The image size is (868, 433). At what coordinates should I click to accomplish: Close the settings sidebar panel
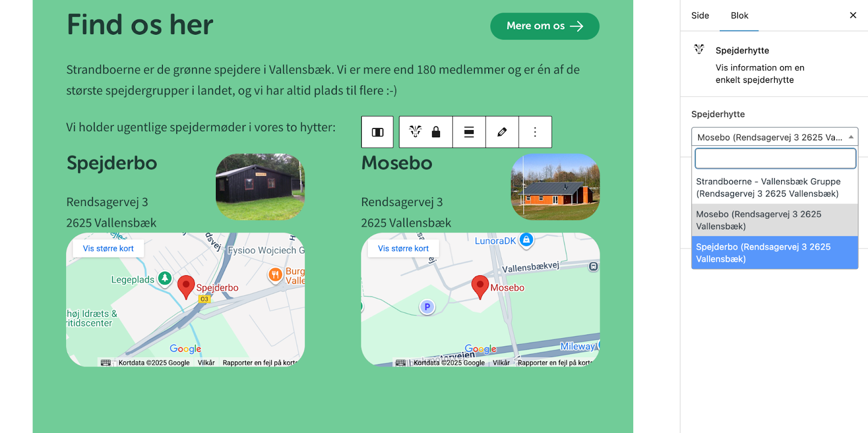853,15
